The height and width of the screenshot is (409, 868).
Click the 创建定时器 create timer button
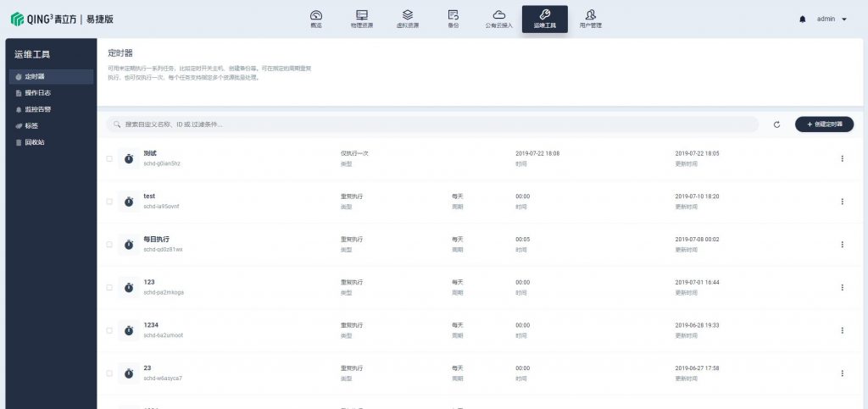click(x=824, y=124)
